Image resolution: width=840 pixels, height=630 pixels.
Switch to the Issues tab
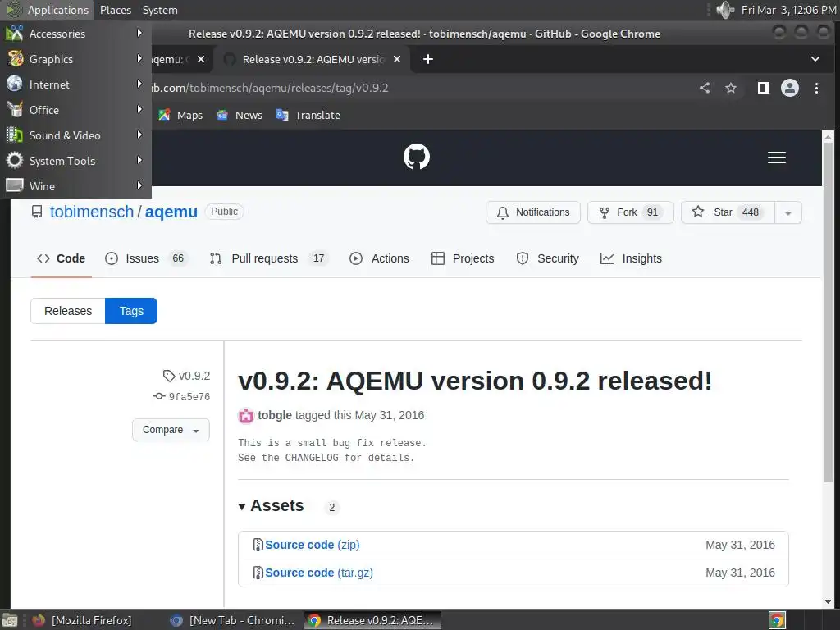pyautogui.click(x=146, y=258)
